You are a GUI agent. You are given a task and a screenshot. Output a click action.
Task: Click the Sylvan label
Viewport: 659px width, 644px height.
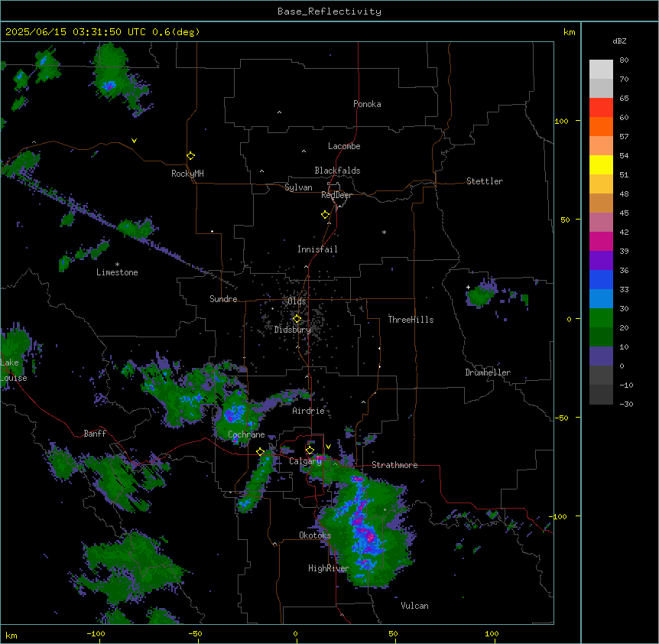pyautogui.click(x=298, y=187)
